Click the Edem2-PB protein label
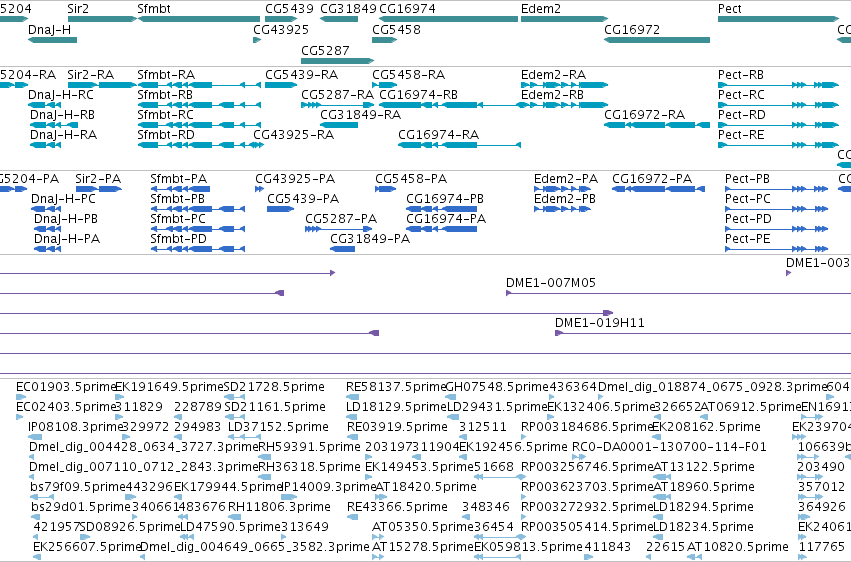This screenshot has width=851, height=562. [x=565, y=199]
